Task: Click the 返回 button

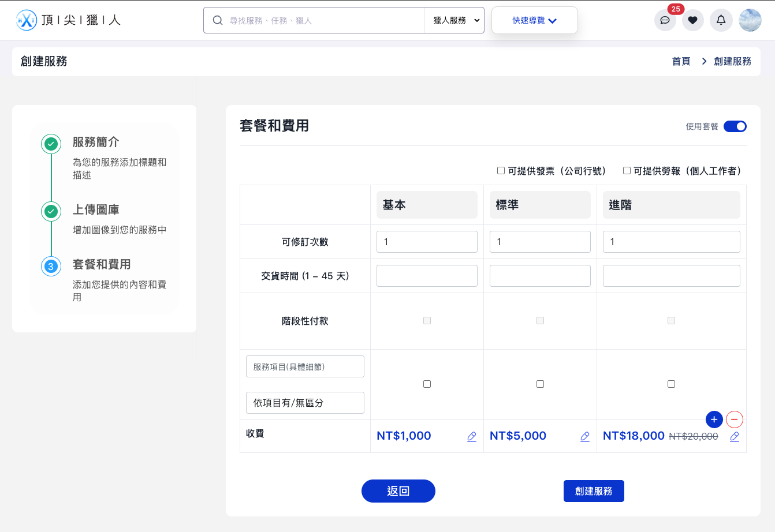Action: (398, 491)
